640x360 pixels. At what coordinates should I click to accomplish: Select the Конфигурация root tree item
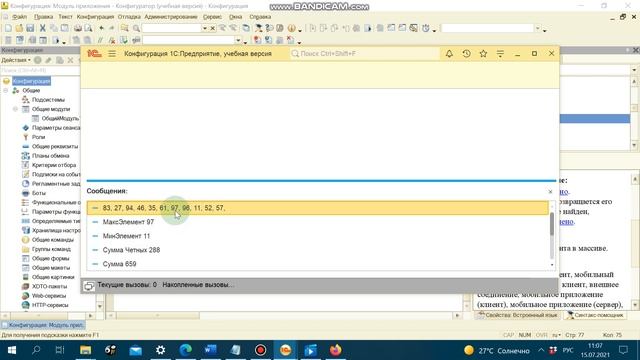tap(31, 81)
